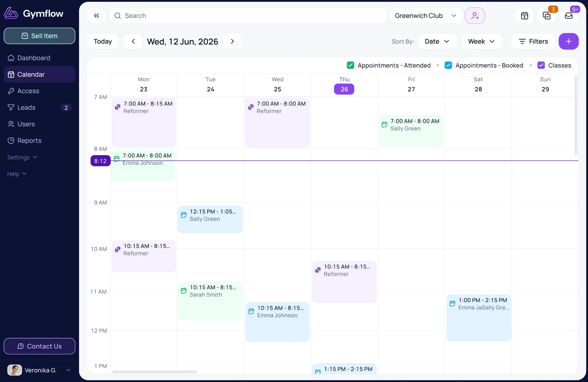
Task: Open the Greenwich Club location dropdown
Action: click(x=426, y=16)
